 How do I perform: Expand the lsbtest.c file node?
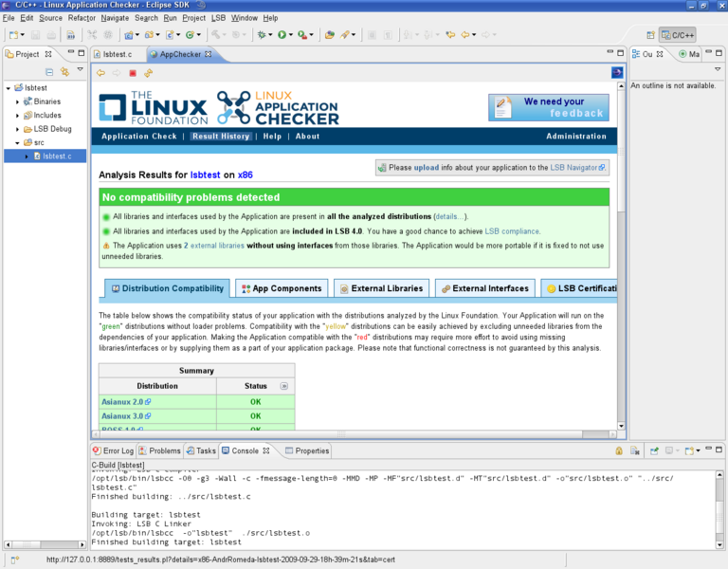(27, 156)
